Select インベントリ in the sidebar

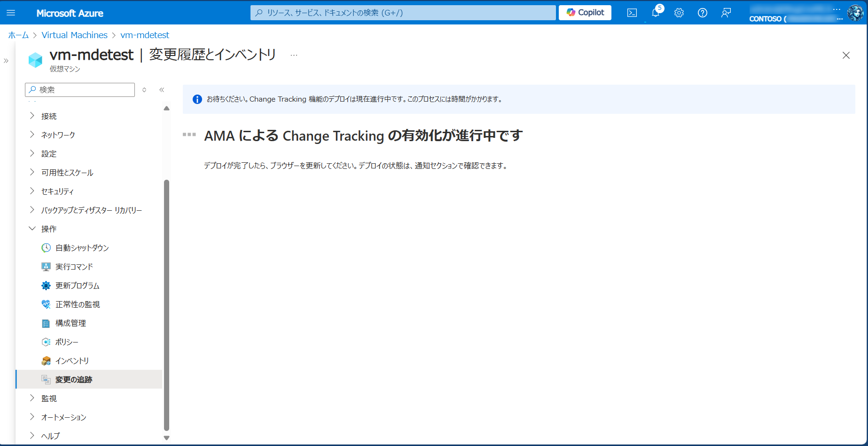[72, 361]
